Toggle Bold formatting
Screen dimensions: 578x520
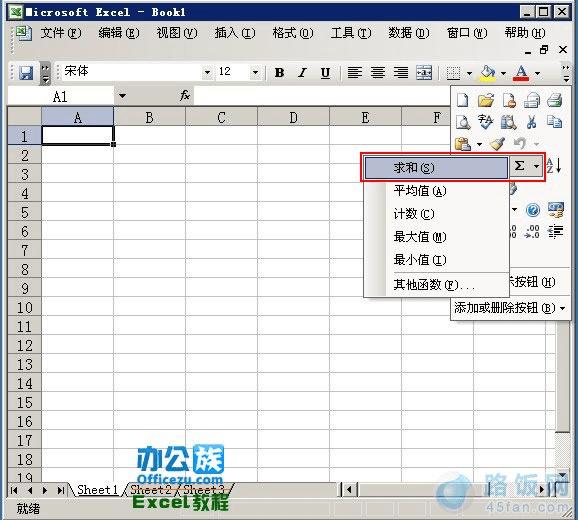279,73
